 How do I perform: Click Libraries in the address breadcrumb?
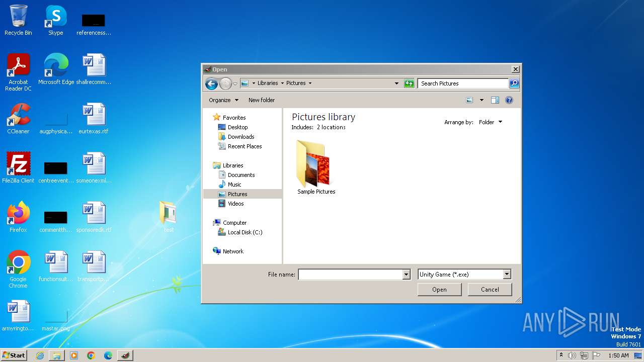pos(268,83)
